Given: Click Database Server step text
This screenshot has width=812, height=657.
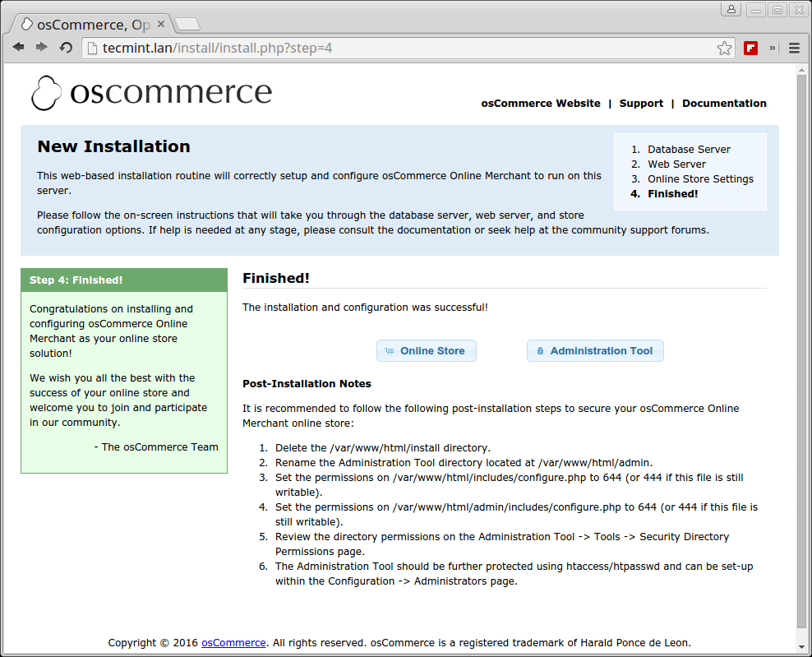Looking at the screenshot, I should [x=689, y=149].
